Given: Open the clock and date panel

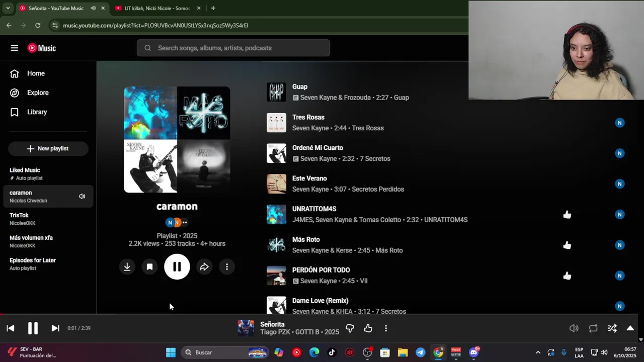Looking at the screenshot, I should tap(625, 352).
